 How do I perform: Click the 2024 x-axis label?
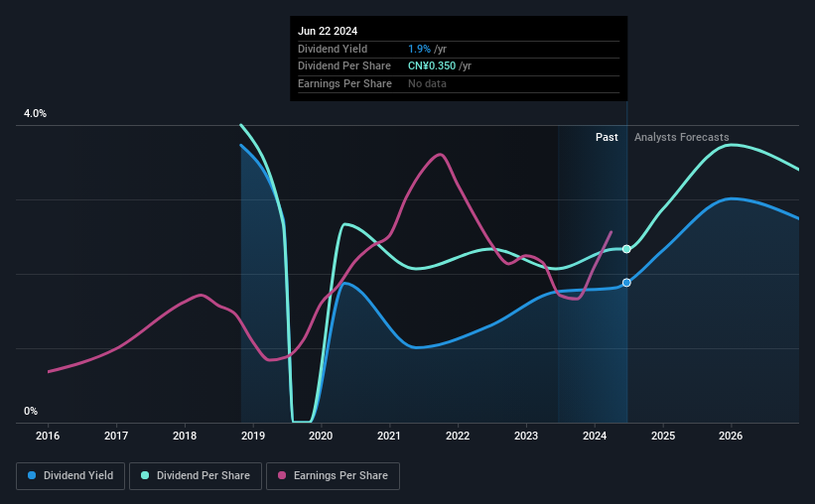pos(595,436)
